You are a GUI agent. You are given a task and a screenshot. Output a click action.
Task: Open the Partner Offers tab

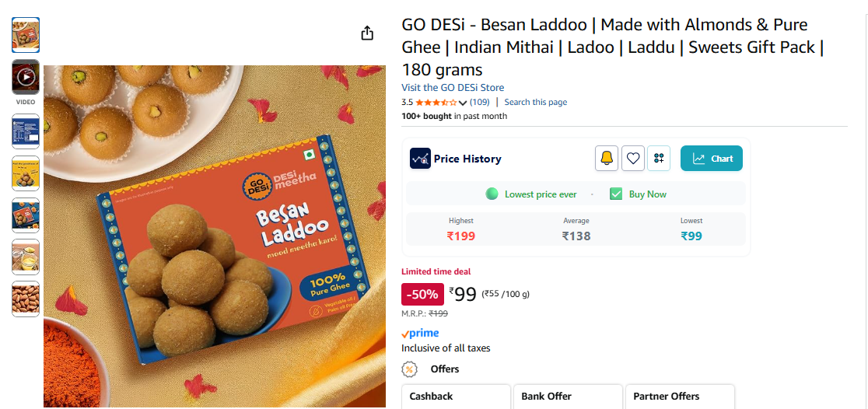click(x=680, y=397)
